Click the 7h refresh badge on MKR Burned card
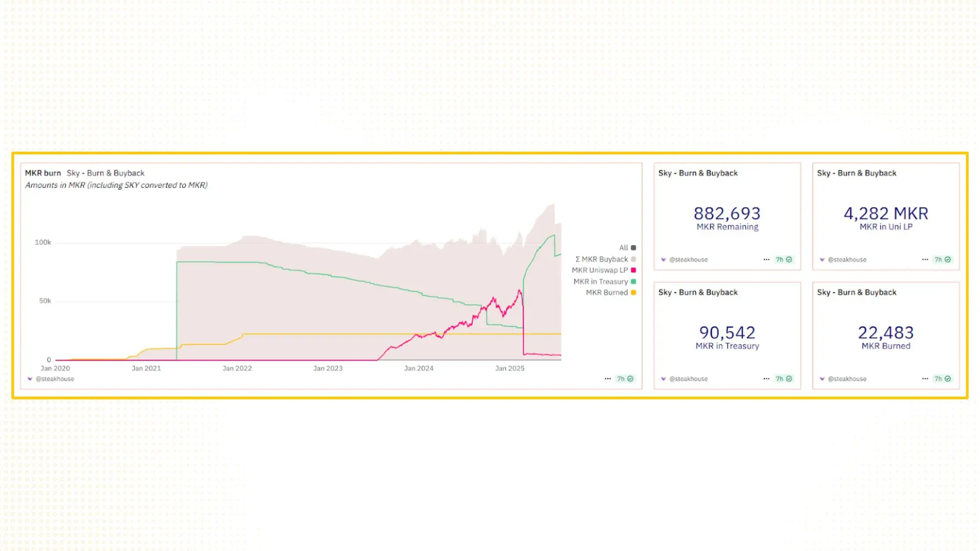Viewport: 980px width, 551px height. (943, 379)
